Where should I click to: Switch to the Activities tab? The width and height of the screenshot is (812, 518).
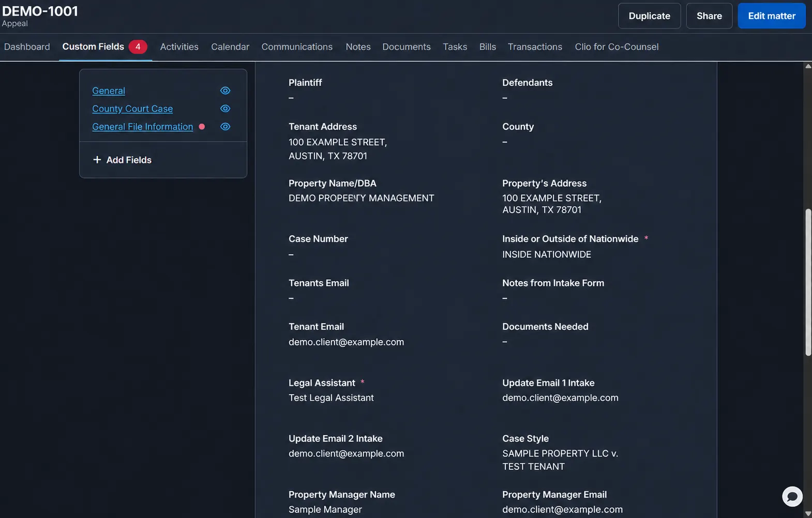coord(179,47)
